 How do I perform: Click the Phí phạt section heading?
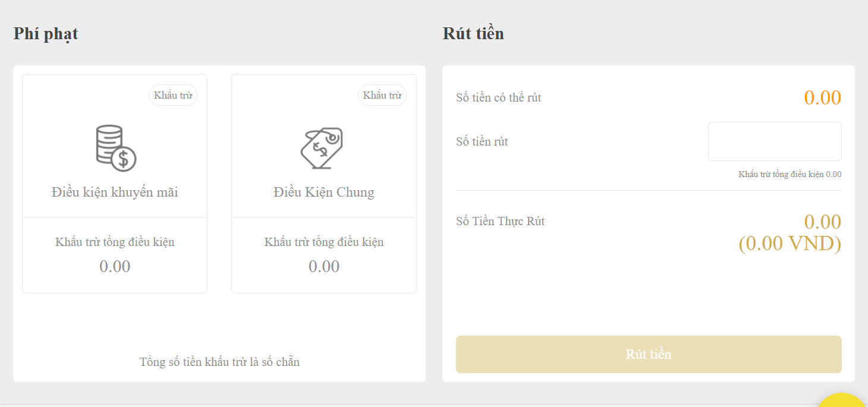[x=46, y=33]
